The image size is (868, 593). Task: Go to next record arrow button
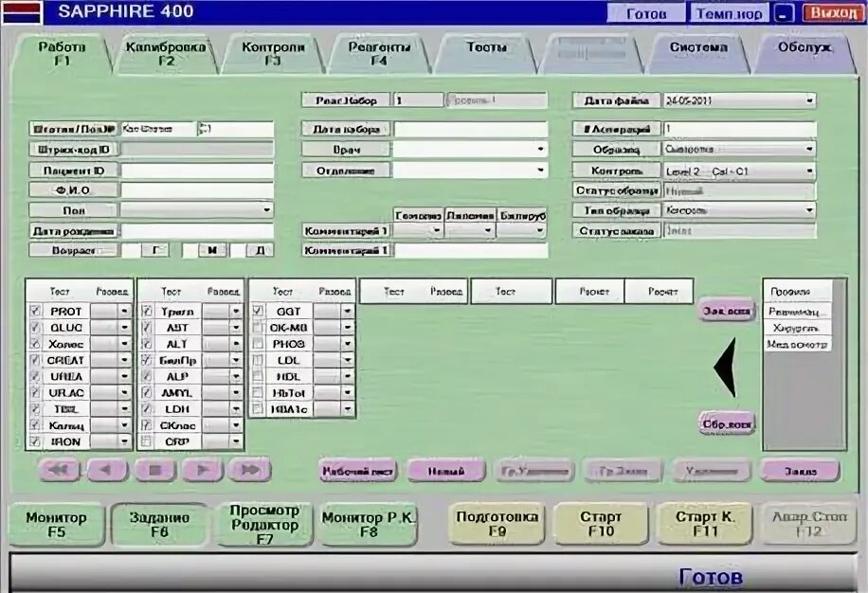point(203,470)
